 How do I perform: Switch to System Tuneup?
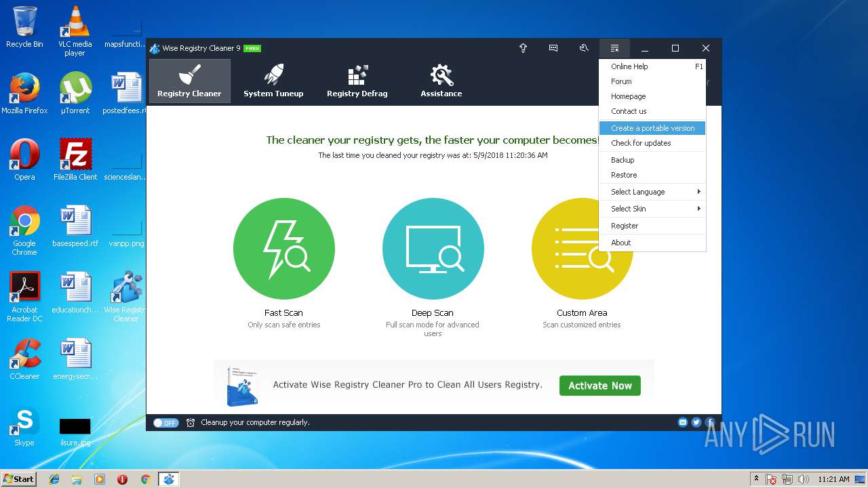tap(273, 81)
